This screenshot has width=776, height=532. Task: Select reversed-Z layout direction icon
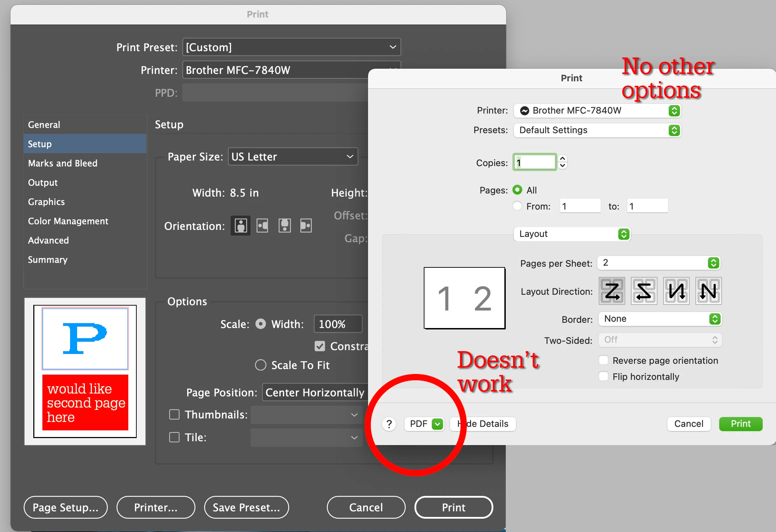644,291
